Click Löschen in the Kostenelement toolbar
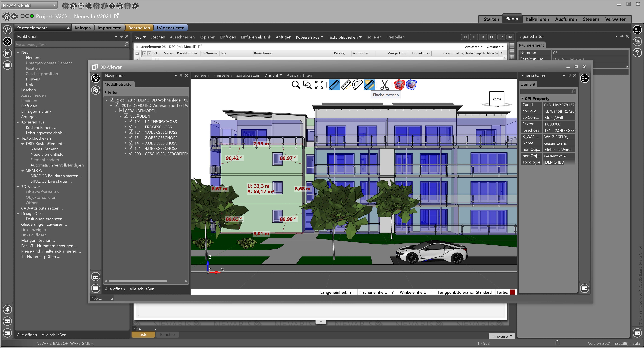 (158, 37)
